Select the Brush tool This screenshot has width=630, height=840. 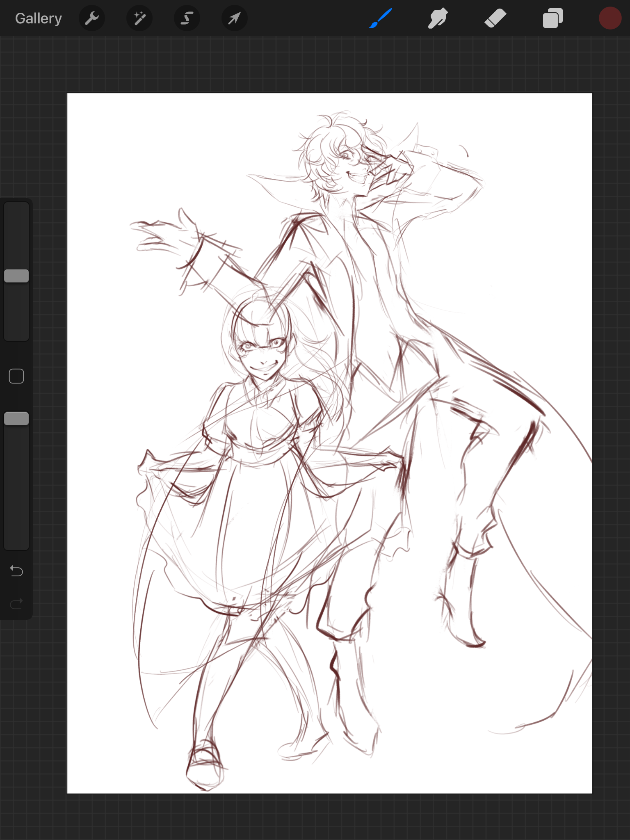tap(381, 18)
